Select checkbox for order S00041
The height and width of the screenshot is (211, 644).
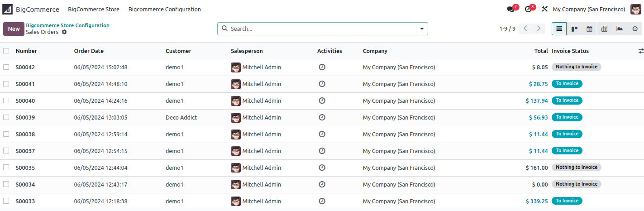point(6,84)
